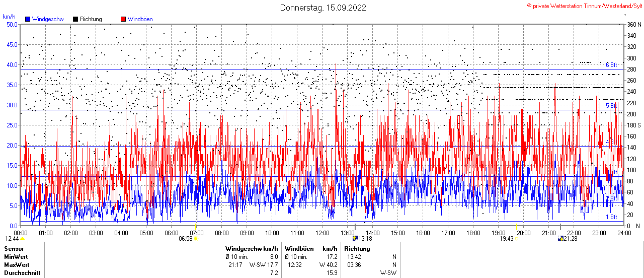Click the 'Richtung' column header in table
The image size is (644, 278).
(357, 249)
